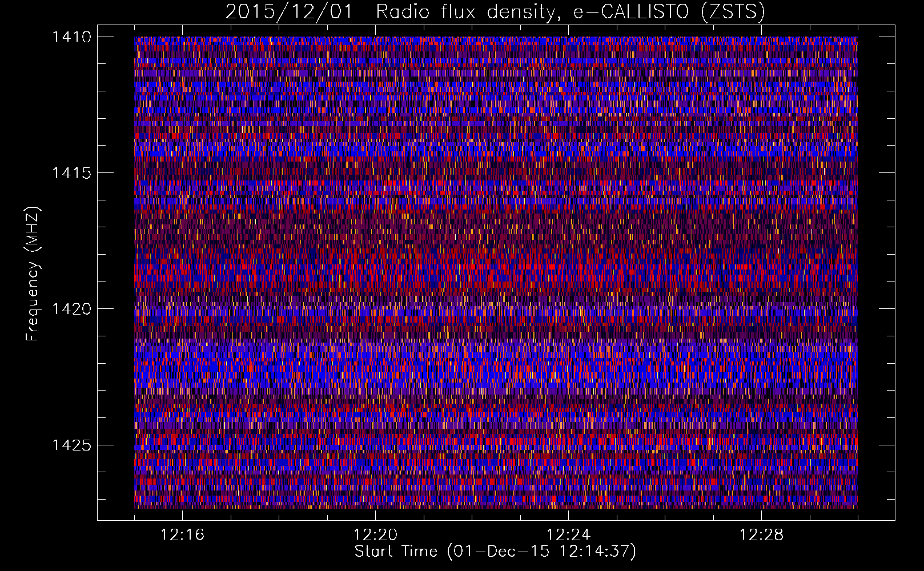
Task: Select the 'Frequency (MHZ)' vertical axis title
Action: tap(33, 274)
